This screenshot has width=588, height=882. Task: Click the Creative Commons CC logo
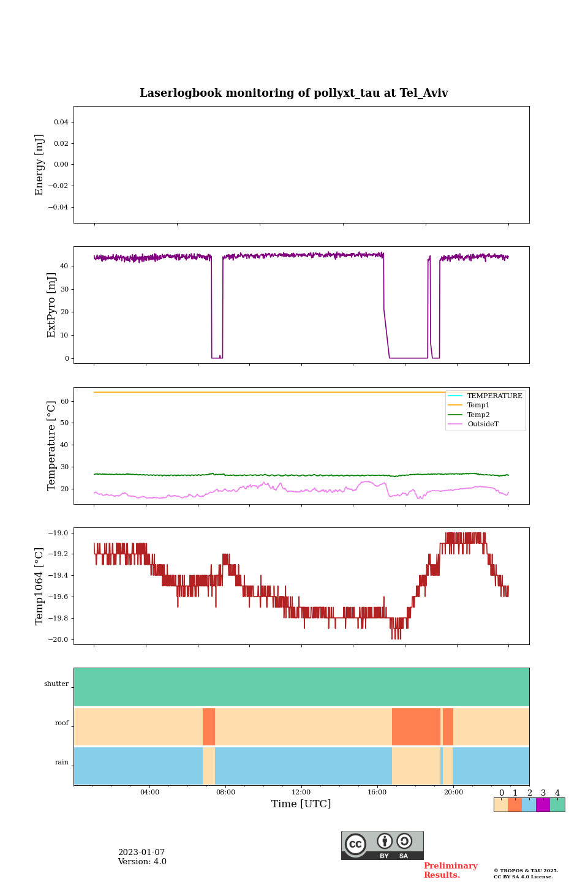[x=355, y=844]
